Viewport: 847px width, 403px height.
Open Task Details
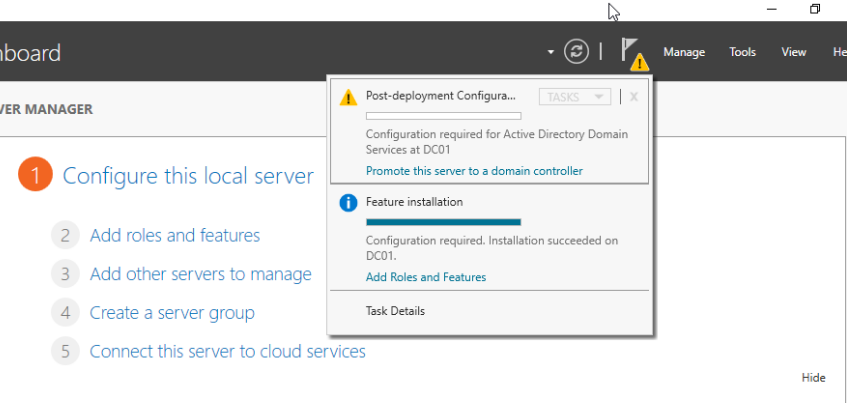395,311
